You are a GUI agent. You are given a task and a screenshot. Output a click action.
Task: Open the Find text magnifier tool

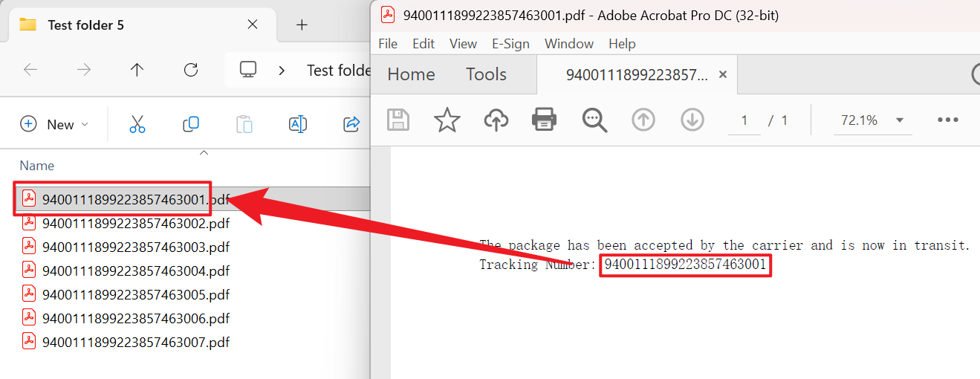click(594, 120)
